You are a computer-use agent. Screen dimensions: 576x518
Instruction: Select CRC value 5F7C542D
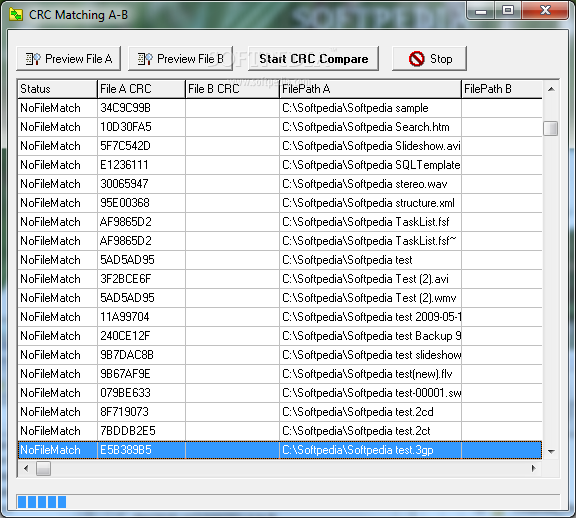tap(125, 146)
